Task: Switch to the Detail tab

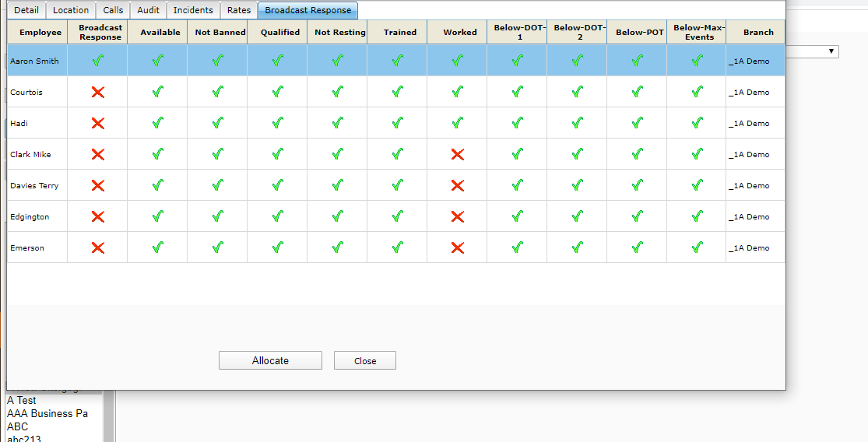Action: point(26,10)
